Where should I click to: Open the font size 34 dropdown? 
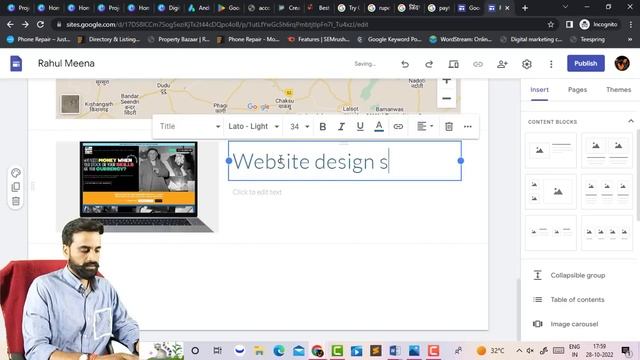click(x=299, y=127)
